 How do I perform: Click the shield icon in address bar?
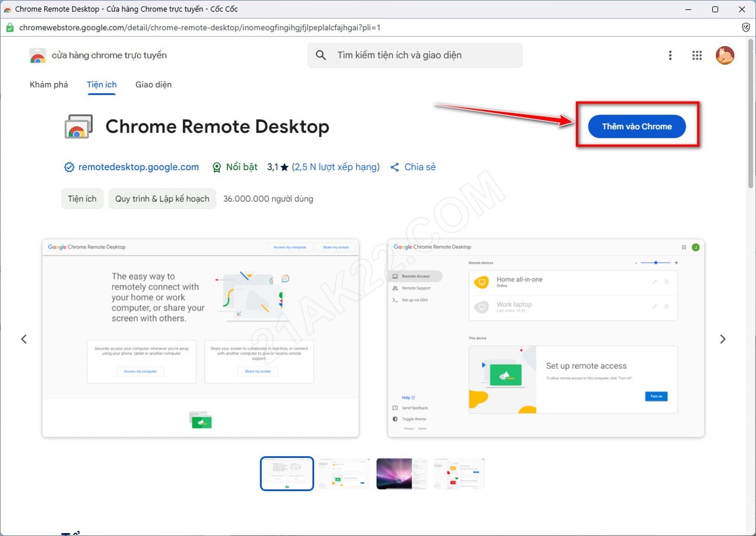point(745,27)
